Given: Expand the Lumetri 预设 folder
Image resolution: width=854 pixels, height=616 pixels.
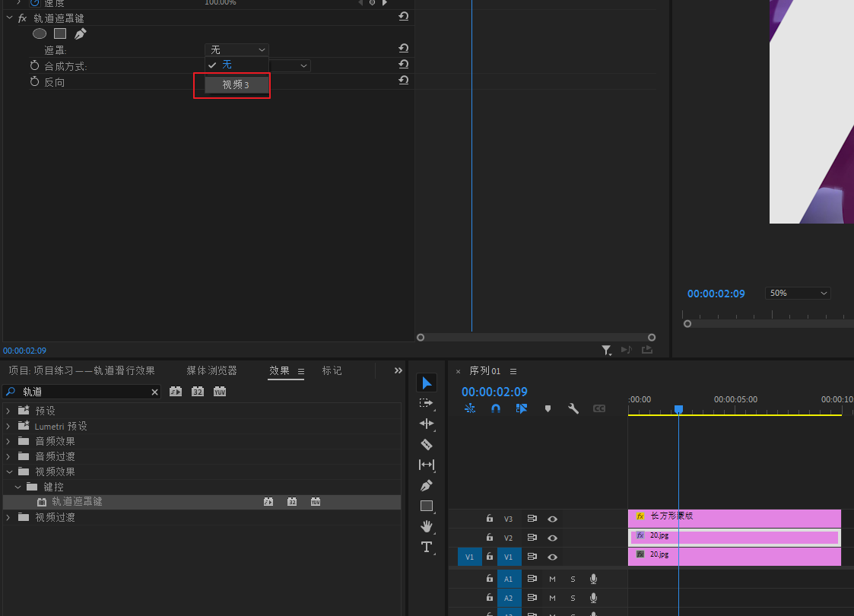Looking at the screenshot, I should (x=8, y=426).
